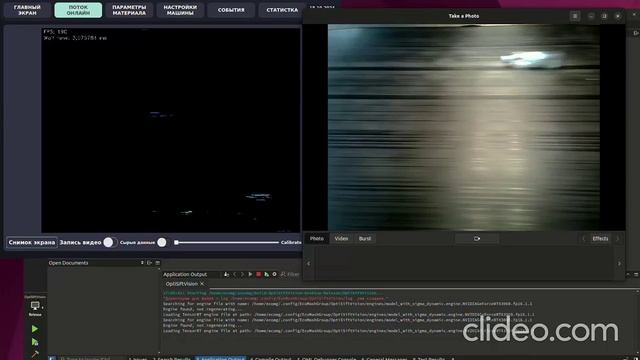Viewport: 640px width, 360px height.
Task: Go to previous item in Application Output
Action: point(235,274)
